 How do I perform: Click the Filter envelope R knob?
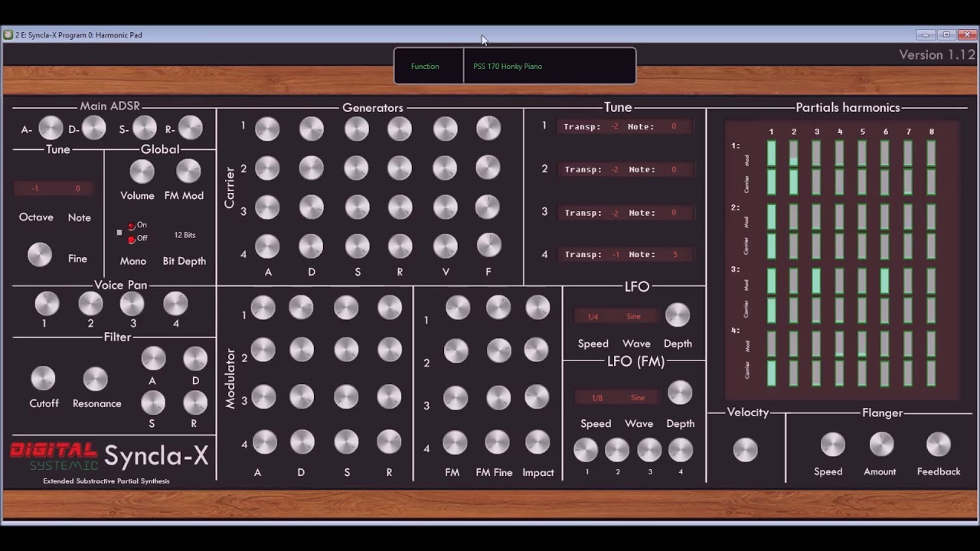coord(195,402)
